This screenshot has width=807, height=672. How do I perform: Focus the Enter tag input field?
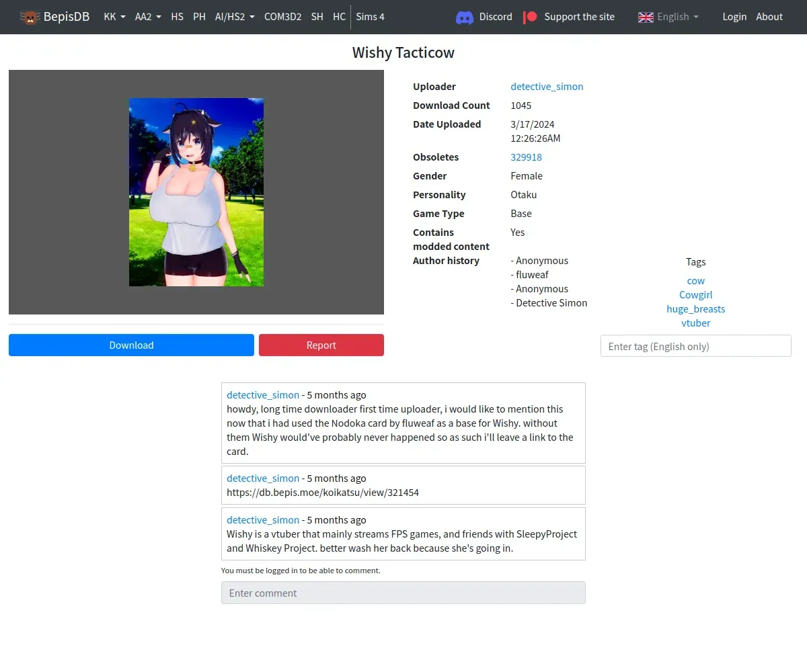pyautogui.click(x=696, y=346)
